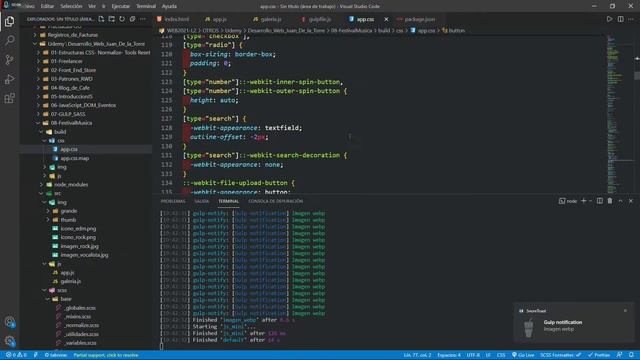Open the Editar menu
The height and width of the screenshot is (360, 640).
click(47, 6)
